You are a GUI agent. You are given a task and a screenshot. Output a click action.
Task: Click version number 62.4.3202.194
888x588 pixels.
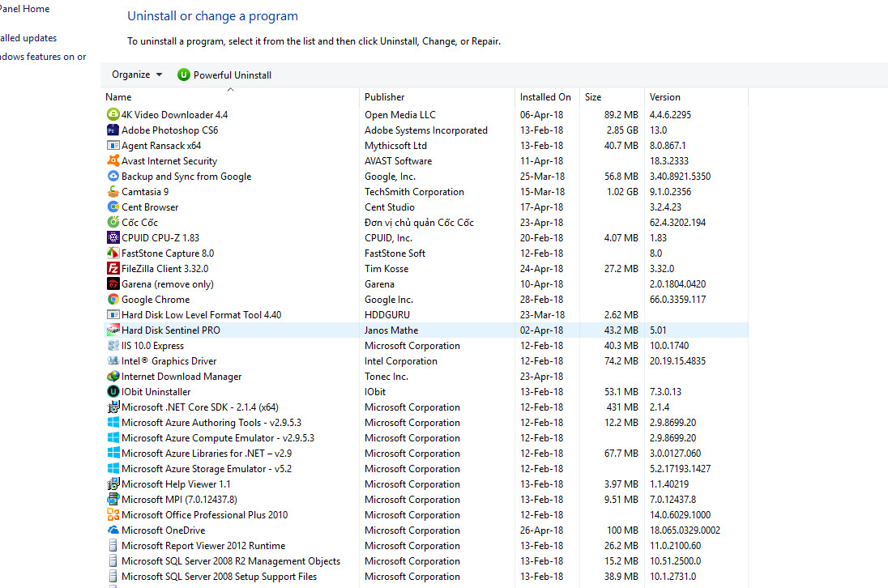click(677, 223)
